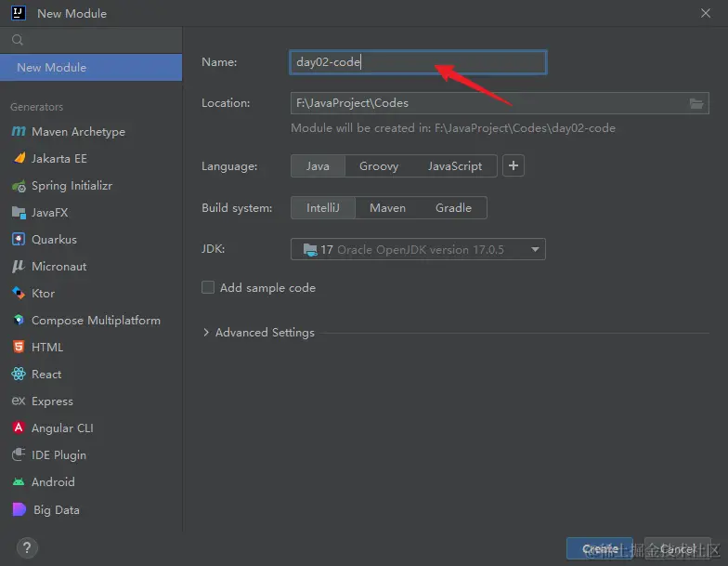
Task: Select the Micronaut generator
Action: (48, 267)
